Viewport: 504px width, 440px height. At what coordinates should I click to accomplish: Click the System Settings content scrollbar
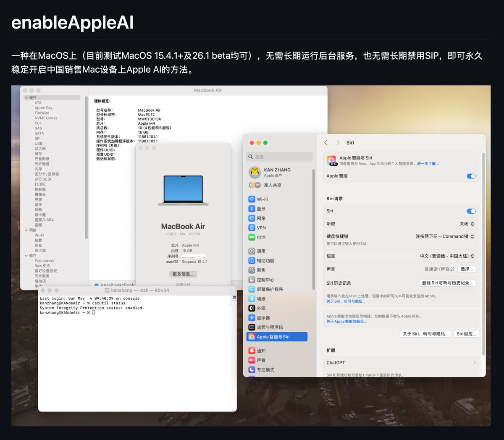pos(483,254)
